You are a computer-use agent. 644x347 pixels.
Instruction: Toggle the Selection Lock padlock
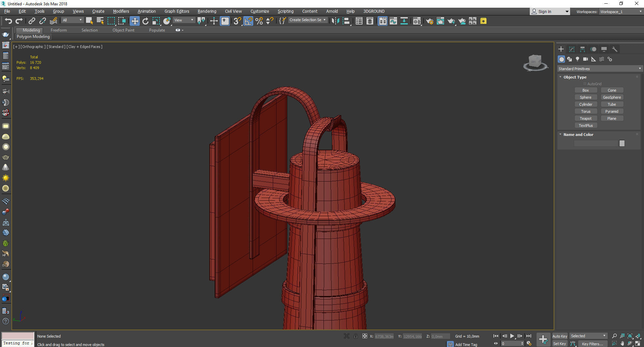click(356, 336)
